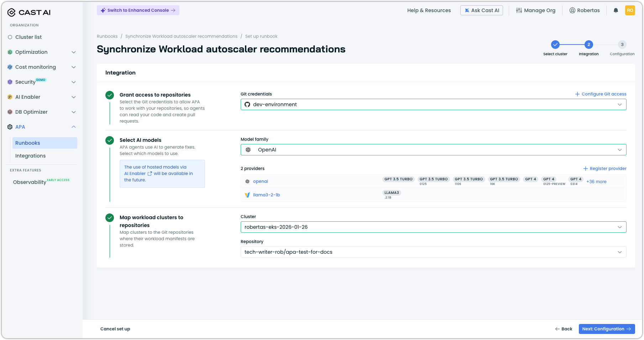644x340 pixels.
Task: Click the OpenAI logo in Model family
Action: point(248,150)
